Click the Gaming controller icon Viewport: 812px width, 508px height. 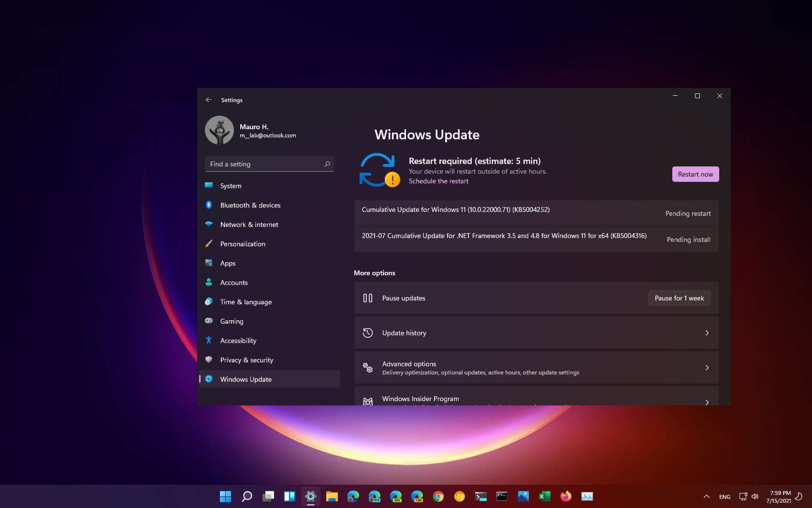(x=209, y=321)
